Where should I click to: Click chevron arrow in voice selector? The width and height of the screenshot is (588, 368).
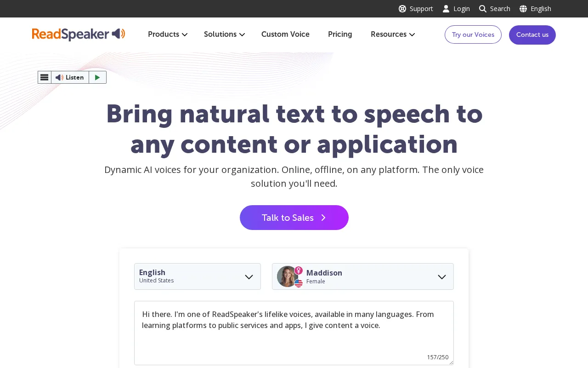(442, 277)
